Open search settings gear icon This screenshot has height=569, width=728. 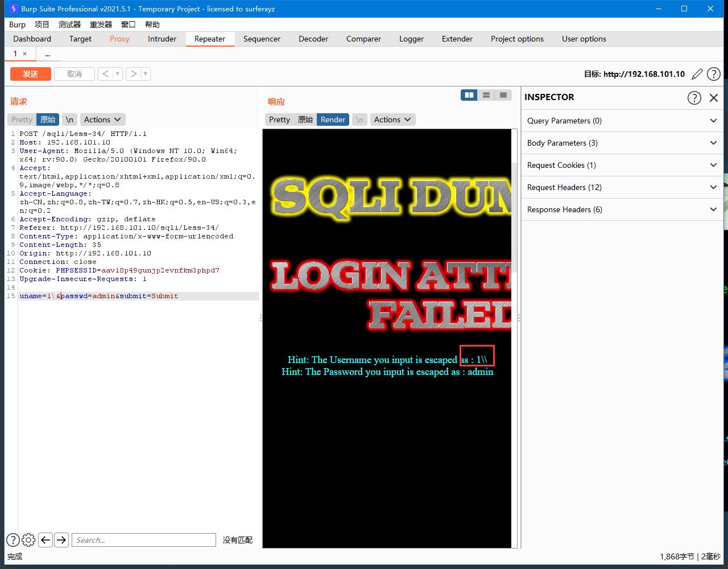(x=28, y=540)
